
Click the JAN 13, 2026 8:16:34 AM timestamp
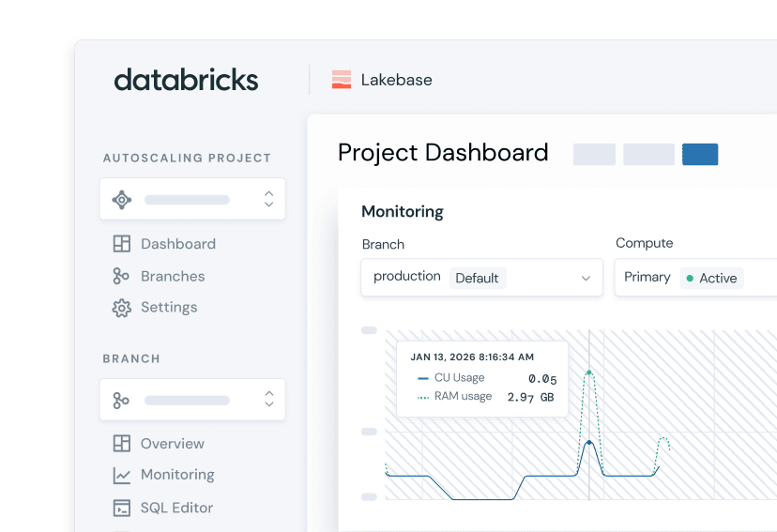point(472,357)
